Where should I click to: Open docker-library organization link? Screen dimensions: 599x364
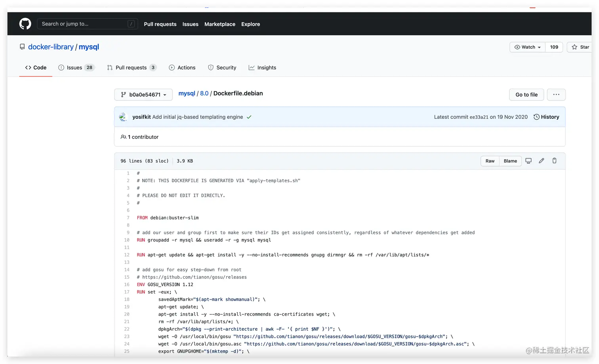tap(51, 47)
